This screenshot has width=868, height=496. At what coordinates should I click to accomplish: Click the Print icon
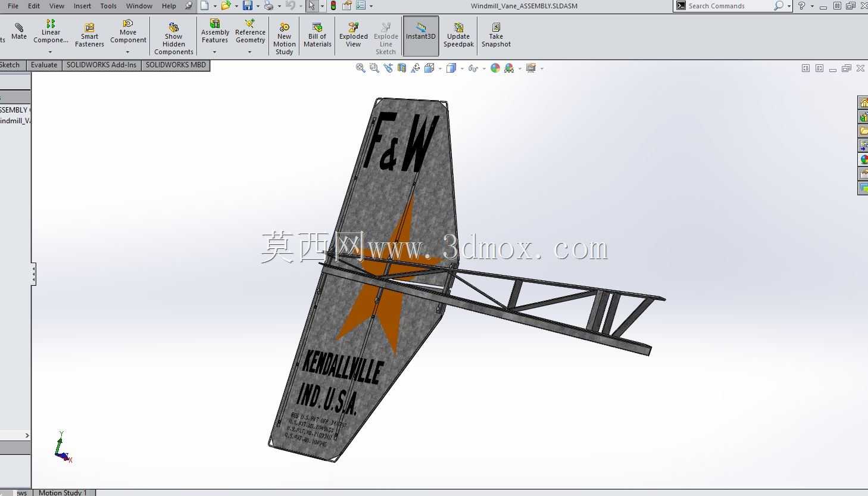coord(269,6)
